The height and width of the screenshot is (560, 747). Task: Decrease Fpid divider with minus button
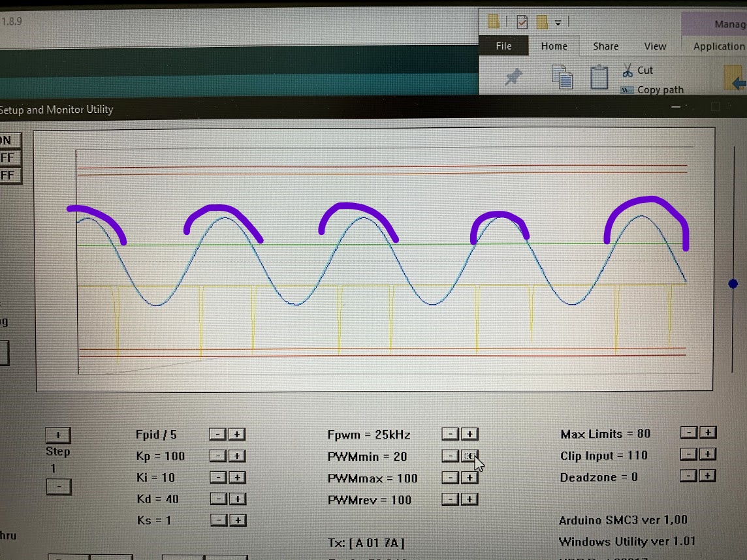point(217,434)
